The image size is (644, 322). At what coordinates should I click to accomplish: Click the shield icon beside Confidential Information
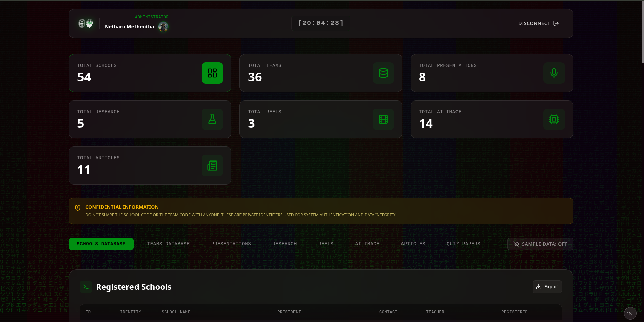click(x=77, y=207)
